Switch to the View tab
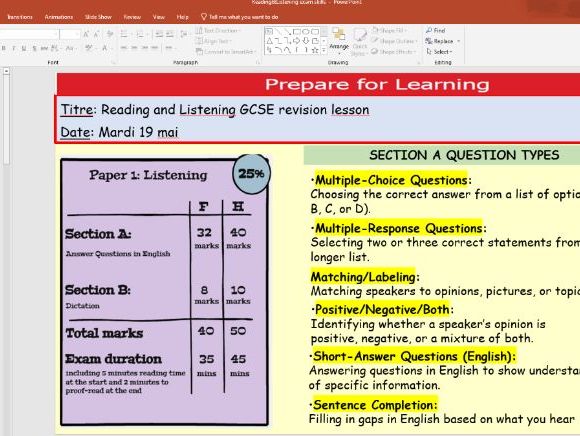Viewport: 580px width, 436px height. pos(159,17)
